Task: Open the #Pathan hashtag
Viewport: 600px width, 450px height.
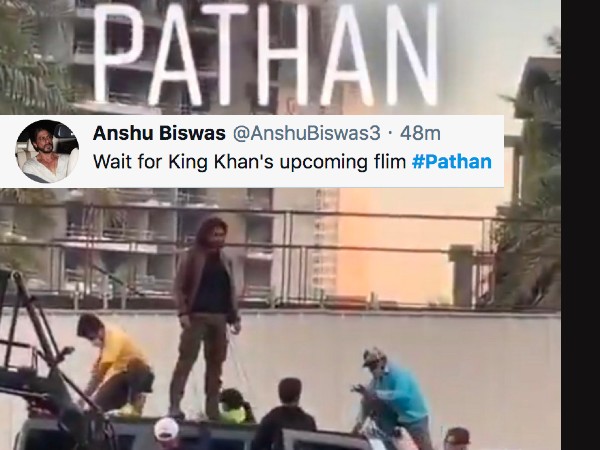Action: 452,162
